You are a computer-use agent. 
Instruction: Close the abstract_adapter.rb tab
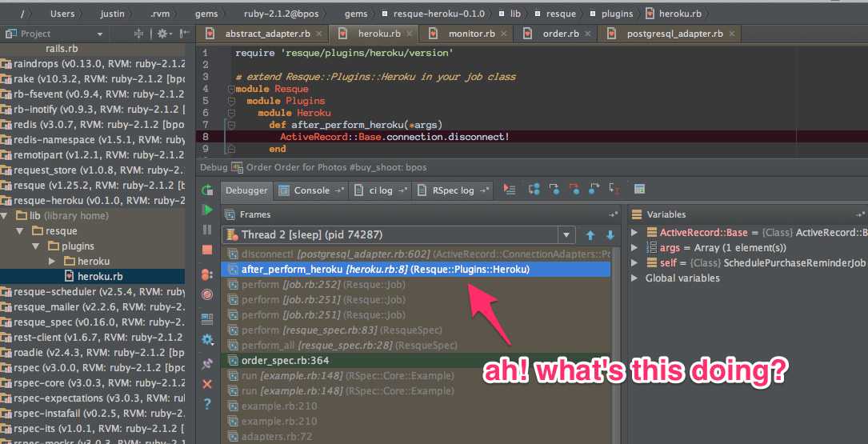318,34
